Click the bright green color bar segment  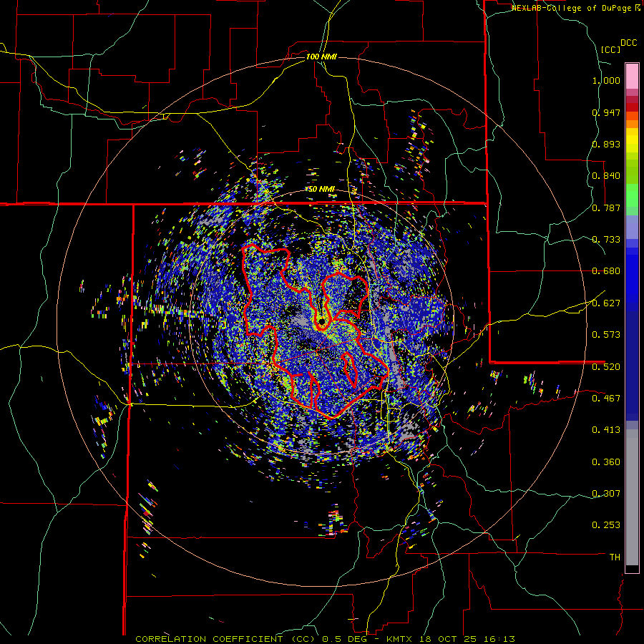pyautogui.click(x=632, y=195)
